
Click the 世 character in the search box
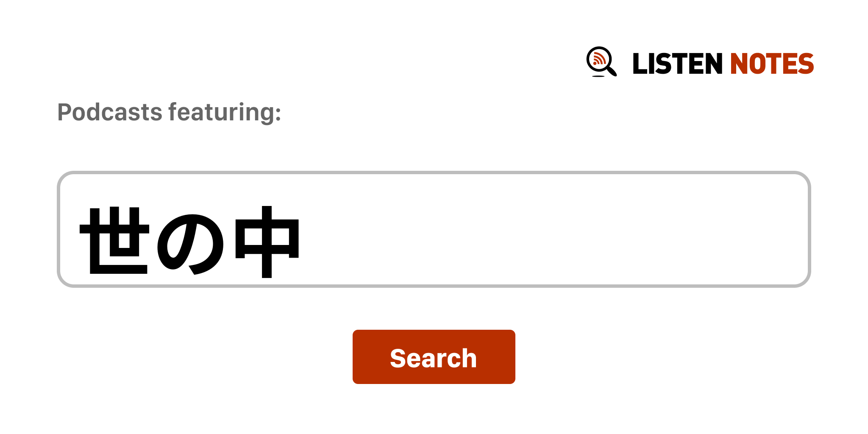[114, 241]
